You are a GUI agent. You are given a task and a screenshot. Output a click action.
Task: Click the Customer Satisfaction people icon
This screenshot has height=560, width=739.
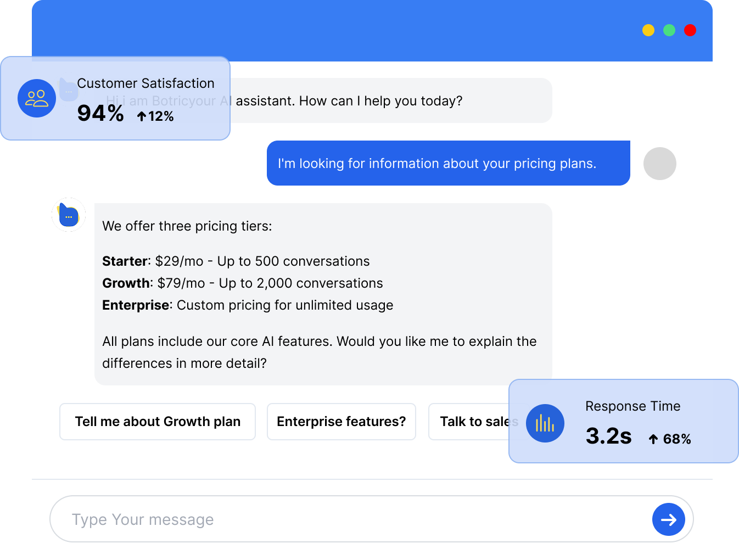[x=37, y=98]
